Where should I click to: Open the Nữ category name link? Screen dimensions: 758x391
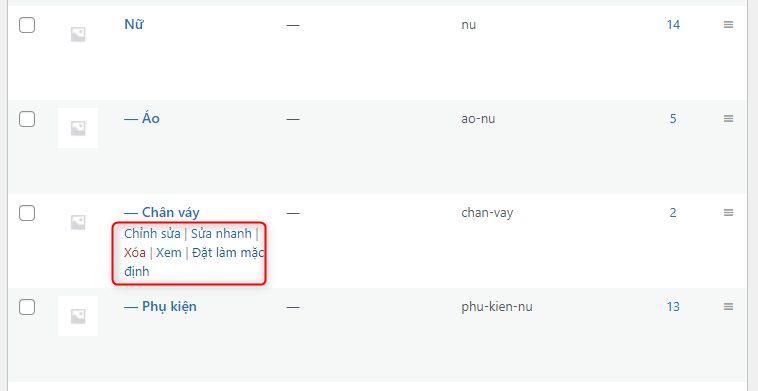[x=134, y=24]
